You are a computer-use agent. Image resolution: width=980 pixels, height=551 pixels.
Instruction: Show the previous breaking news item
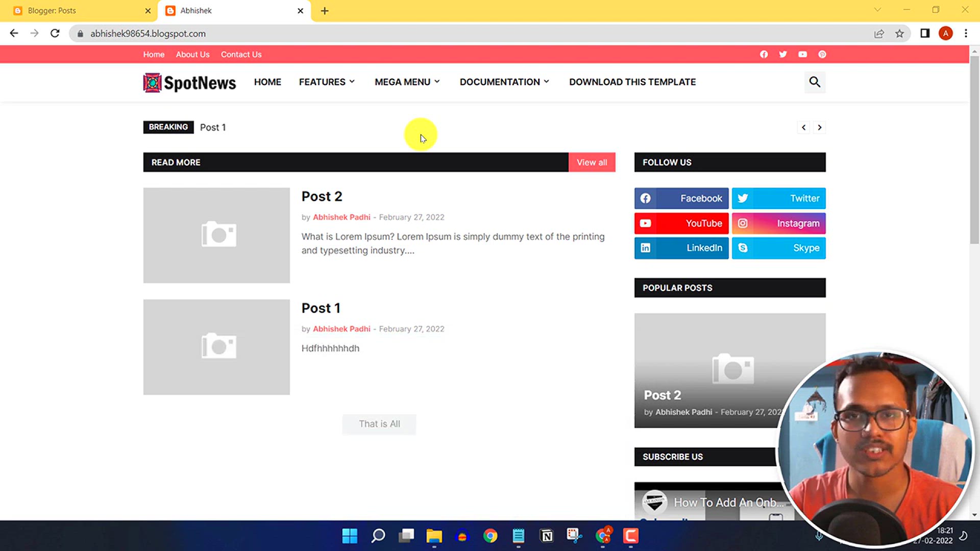point(803,128)
